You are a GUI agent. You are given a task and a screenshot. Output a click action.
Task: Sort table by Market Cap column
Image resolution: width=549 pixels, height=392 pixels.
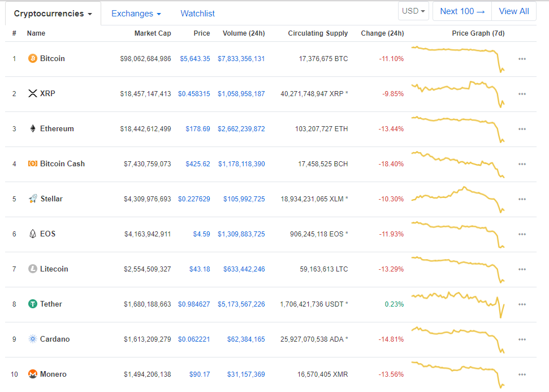[x=153, y=33]
